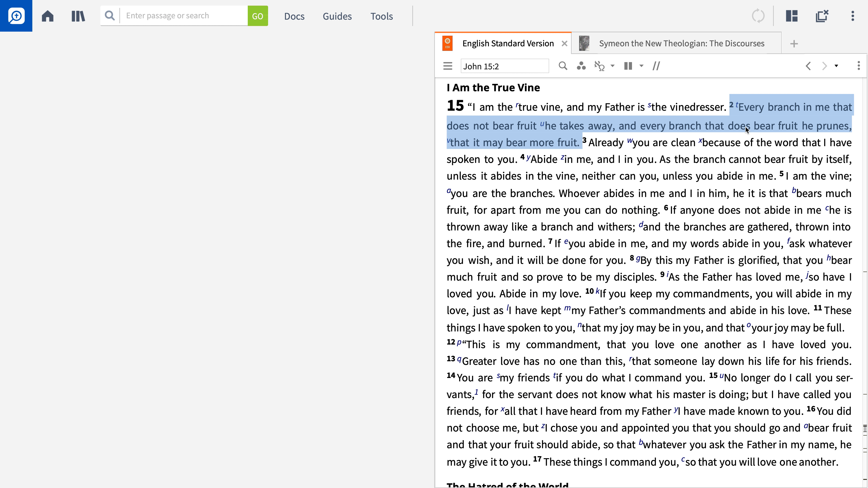
Task: Open the Guides menu
Action: tap(337, 16)
